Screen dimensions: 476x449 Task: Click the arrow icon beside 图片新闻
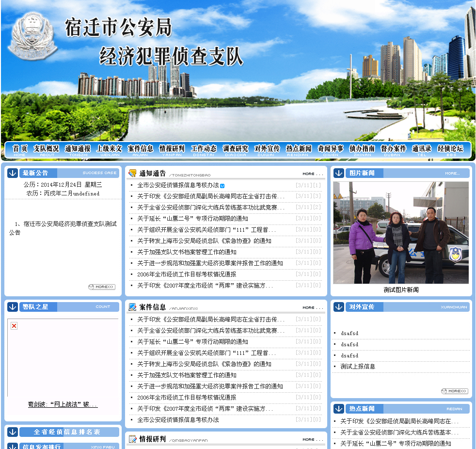[x=339, y=173]
